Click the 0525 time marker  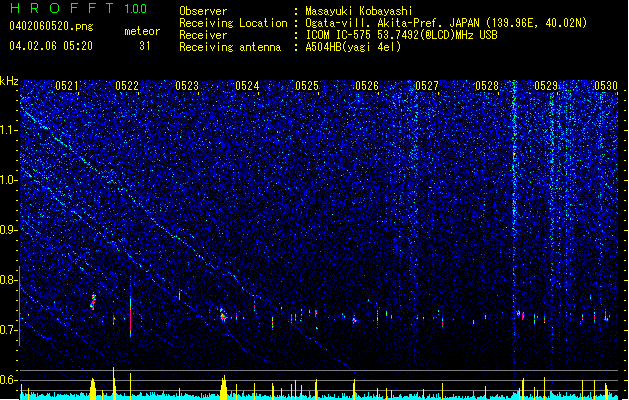pos(307,86)
